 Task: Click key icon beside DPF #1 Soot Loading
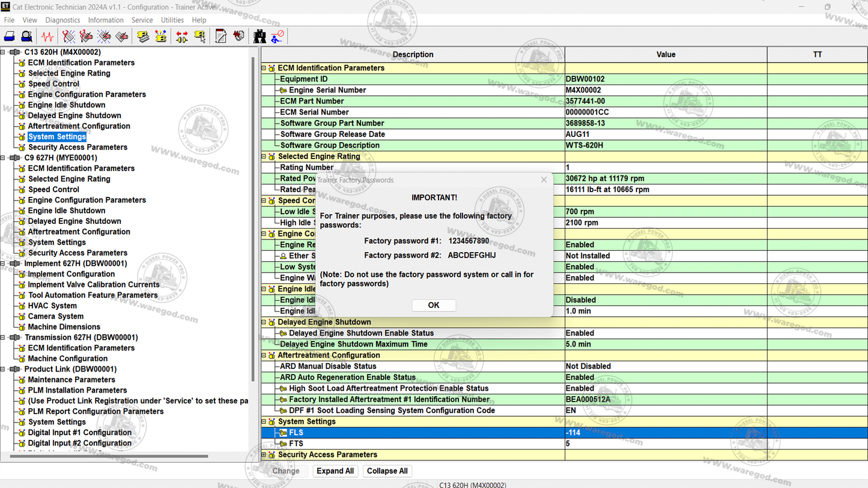pos(283,411)
